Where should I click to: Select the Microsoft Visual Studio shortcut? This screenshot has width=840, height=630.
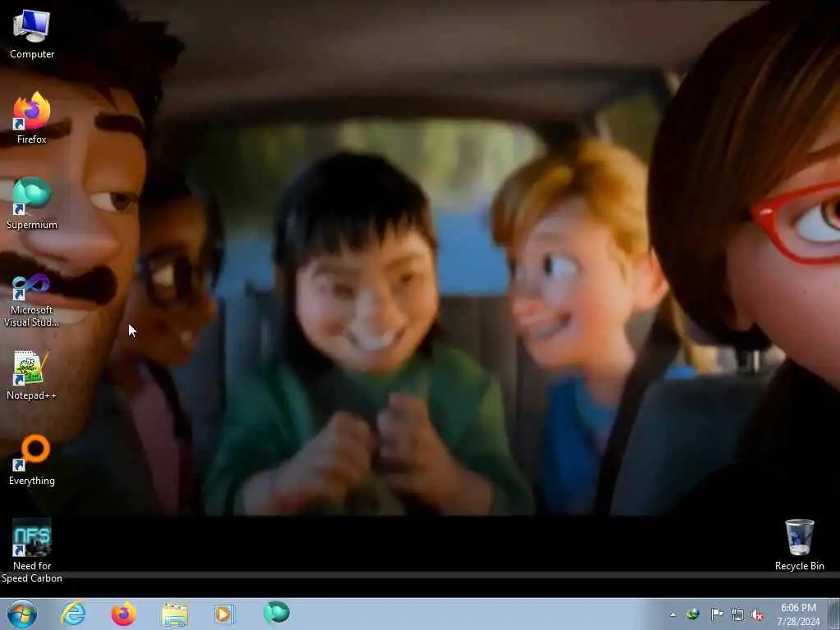point(32,300)
